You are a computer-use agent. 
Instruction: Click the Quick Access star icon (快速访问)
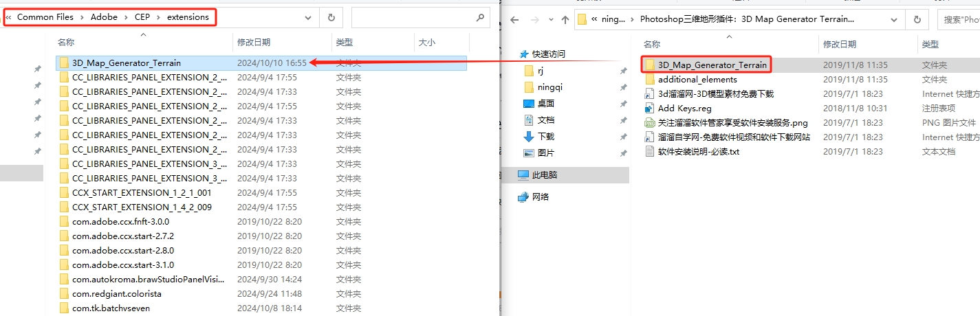coord(524,54)
